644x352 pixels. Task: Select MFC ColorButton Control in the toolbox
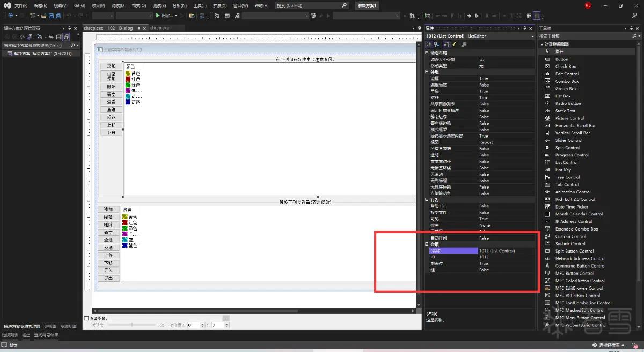click(x=580, y=281)
